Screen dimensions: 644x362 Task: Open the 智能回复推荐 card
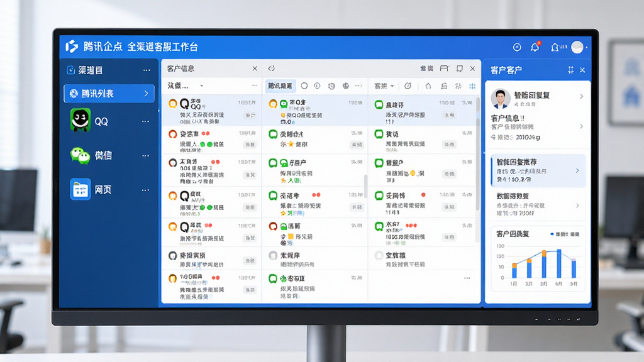click(x=538, y=170)
